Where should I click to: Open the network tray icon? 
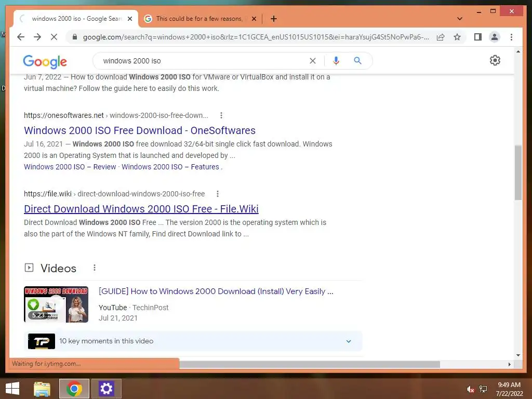click(x=483, y=389)
